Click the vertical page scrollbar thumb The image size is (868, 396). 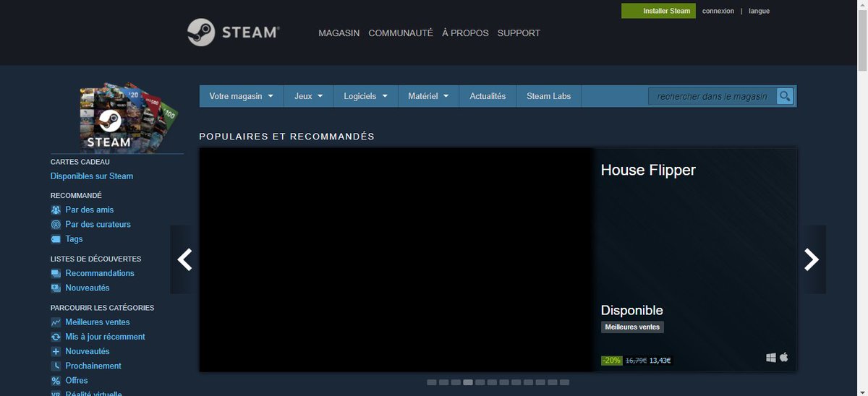pos(862,40)
